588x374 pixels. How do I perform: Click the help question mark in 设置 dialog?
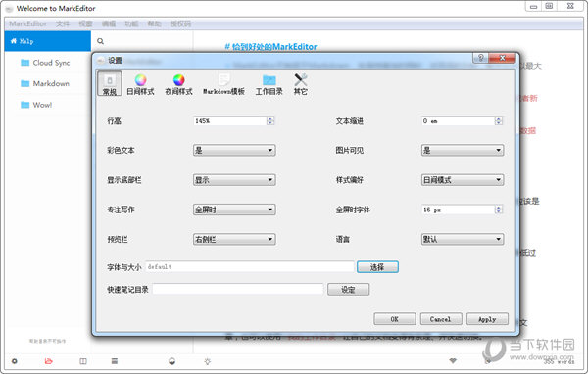[480, 58]
